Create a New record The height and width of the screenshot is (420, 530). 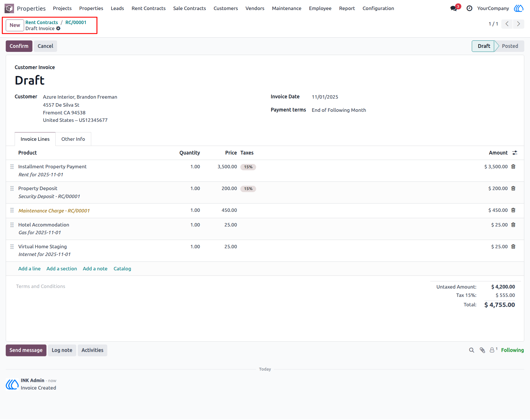pos(15,25)
